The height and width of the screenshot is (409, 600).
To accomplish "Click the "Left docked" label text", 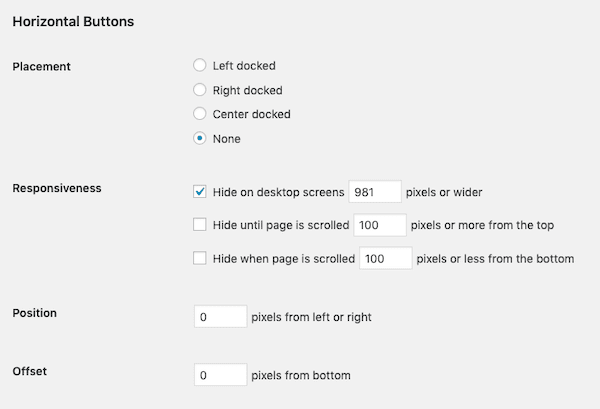I will click(x=244, y=66).
